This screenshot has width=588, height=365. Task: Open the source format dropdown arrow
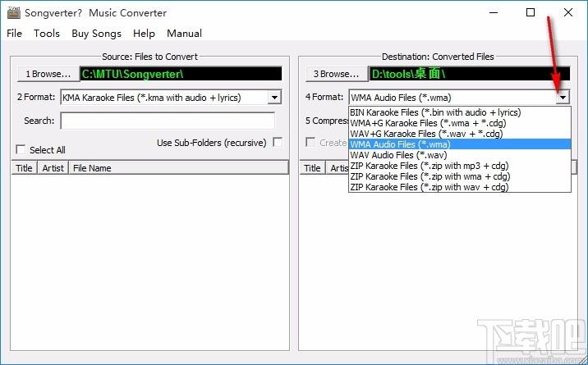click(x=274, y=98)
